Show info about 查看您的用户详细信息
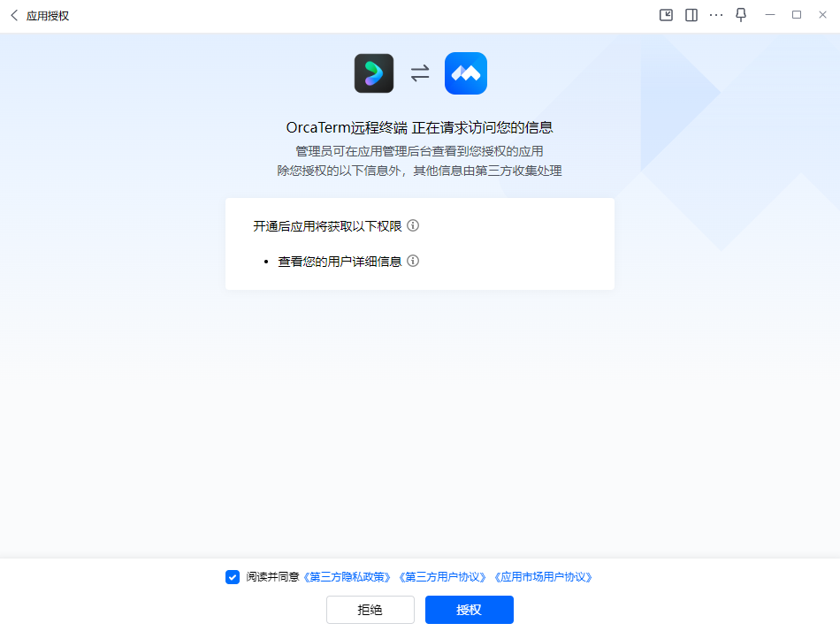This screenshot has height=631, width=840. [x=413, y=261]
